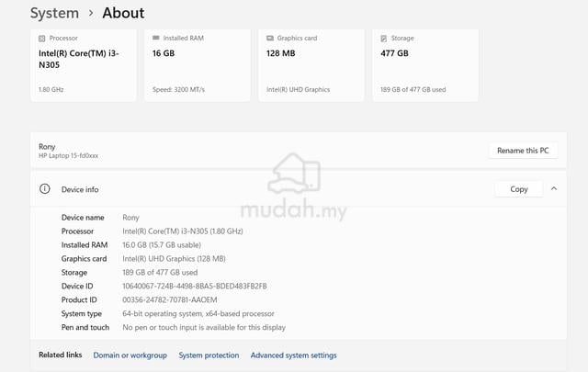Click the Processor chip icon

(42, 39)
